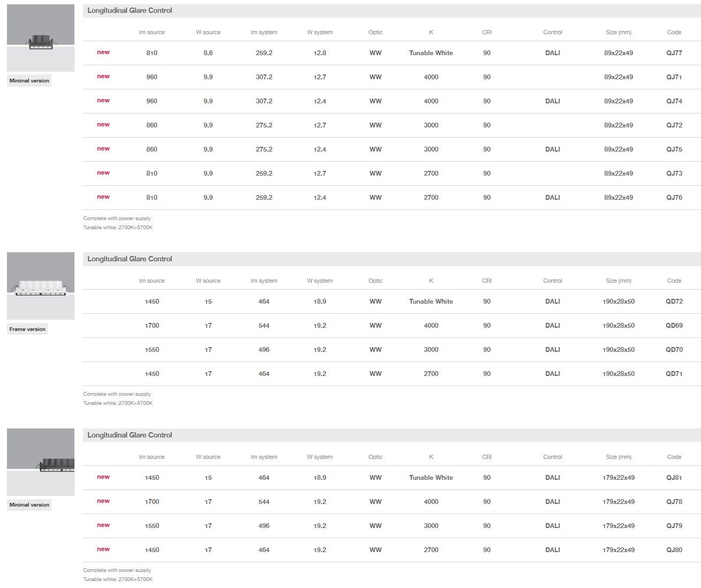
Task: Select the Minimal version label next to 179x22x49 products
Action: [29, 505]
